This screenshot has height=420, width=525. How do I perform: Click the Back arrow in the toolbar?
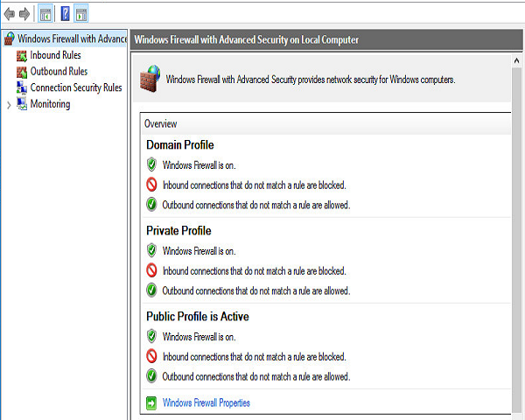[x=10, y=14]
